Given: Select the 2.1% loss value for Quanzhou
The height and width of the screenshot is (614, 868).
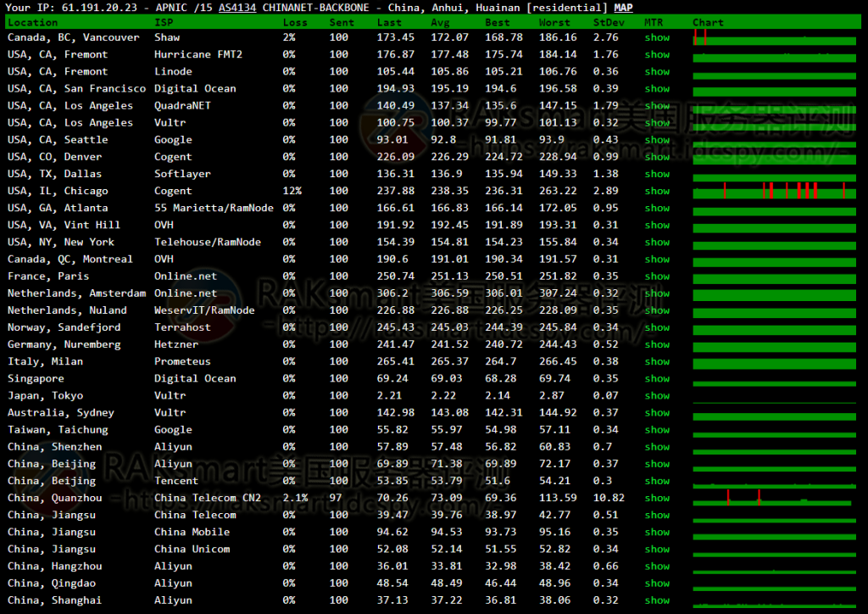Looking at the screenshot, I should pos(296,499).
